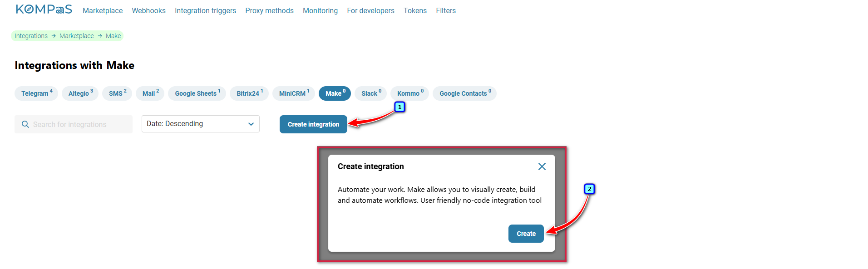Screen dimensions: 868x269
Task: Click Create in the dialog
Action: coord(526,234)
